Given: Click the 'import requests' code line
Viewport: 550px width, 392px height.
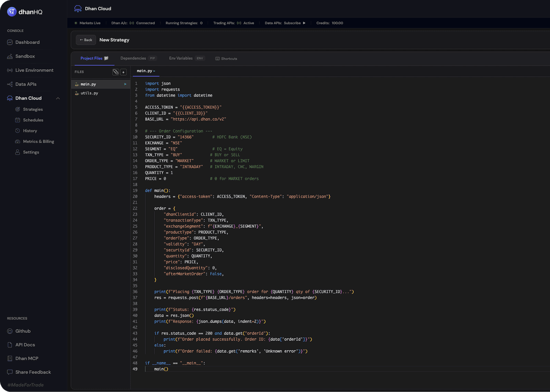Looking at the screenshot, I should pyautogui.click(x=163, y=89).
